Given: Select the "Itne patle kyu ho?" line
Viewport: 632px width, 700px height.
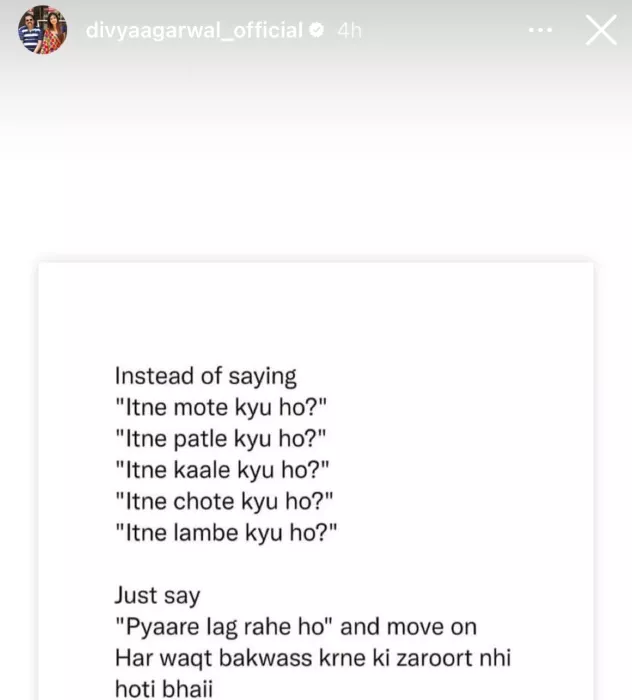Looking at the screenshot, I should [222, 439].
